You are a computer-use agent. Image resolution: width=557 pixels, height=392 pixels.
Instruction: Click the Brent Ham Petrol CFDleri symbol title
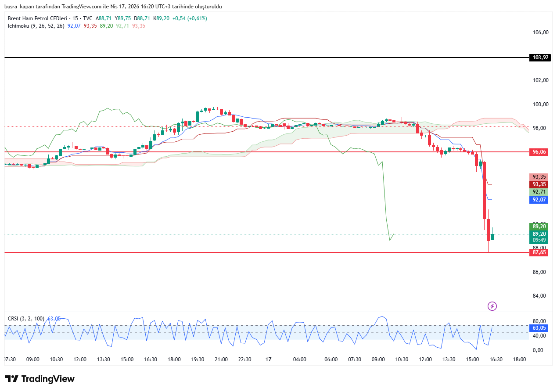(37, 18)
